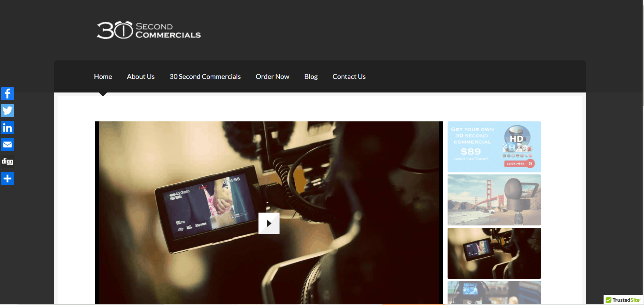Choose the camera viewfinder thumbnail
Image resolution: width=644 pixels, height=305 pixels.
[x=494, y=253]
